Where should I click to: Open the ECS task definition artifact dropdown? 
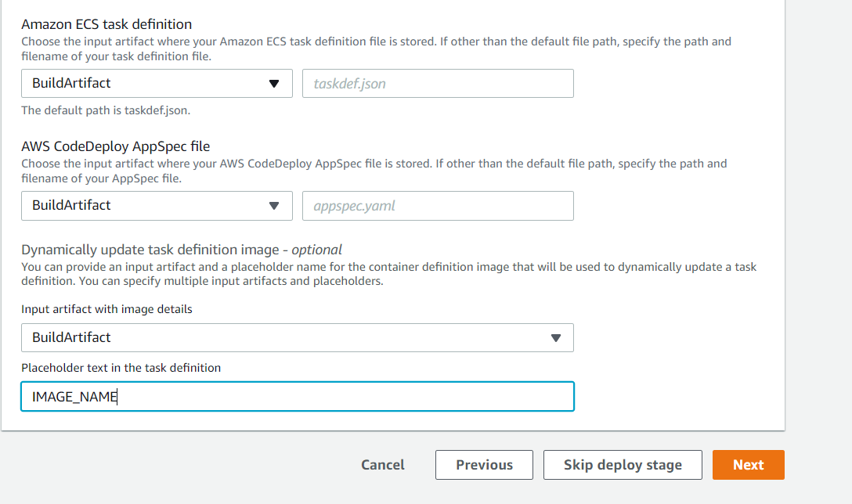tap(157, 83)
